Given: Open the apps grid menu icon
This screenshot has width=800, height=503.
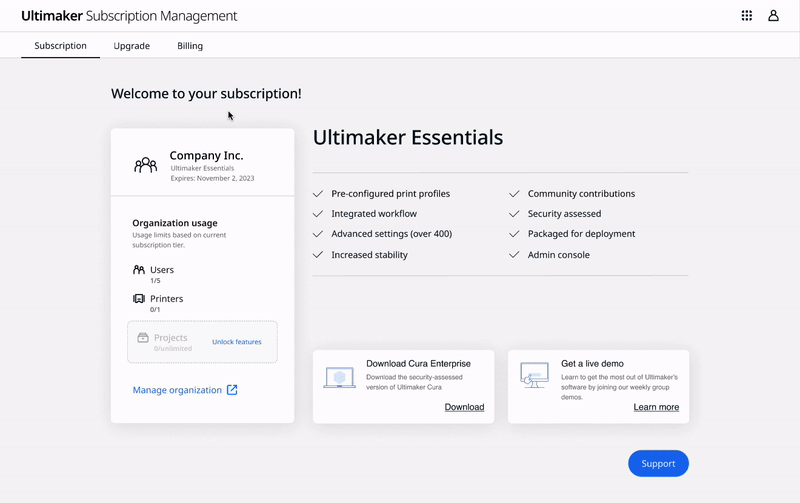Looking at the screenshot, I should [746, 16].
